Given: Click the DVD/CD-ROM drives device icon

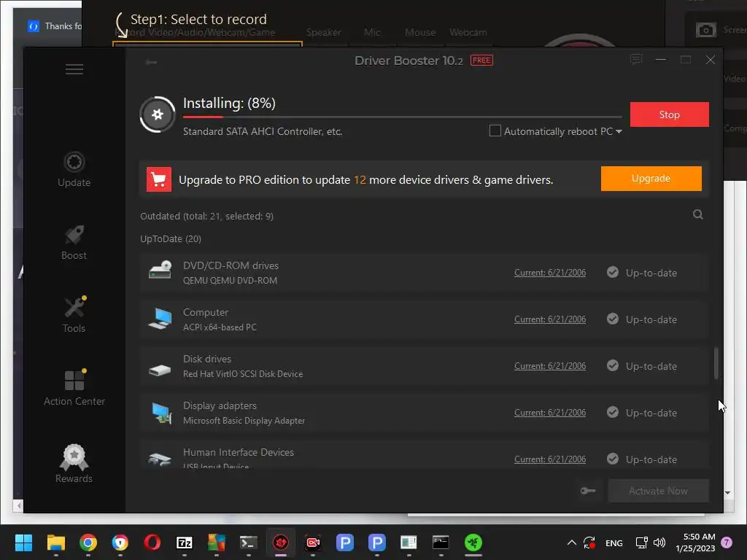Looking at the screenshot, I should [160, 270].
